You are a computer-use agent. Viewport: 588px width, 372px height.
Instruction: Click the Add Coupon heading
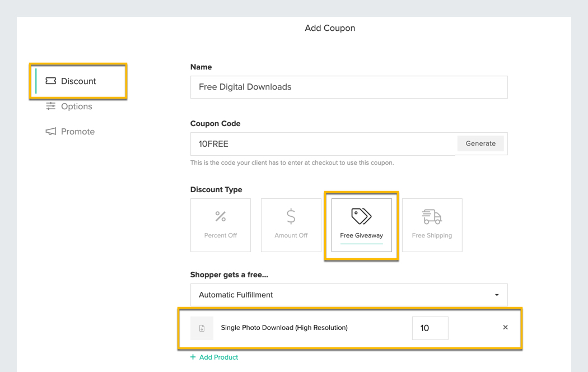[x=330, y=28]
